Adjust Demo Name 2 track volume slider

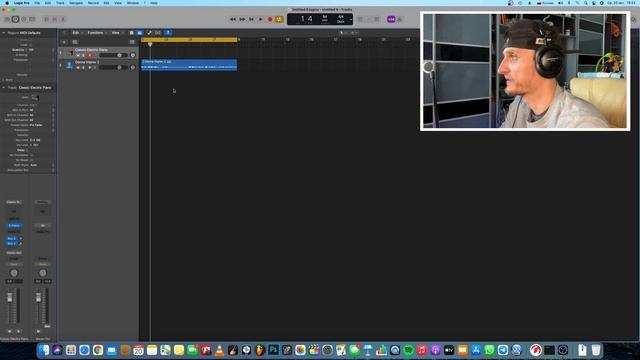pyautogui.click(x=113, y=67)
